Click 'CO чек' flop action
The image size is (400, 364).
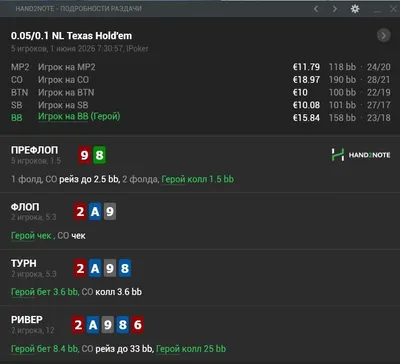click(x=72, y=236)
